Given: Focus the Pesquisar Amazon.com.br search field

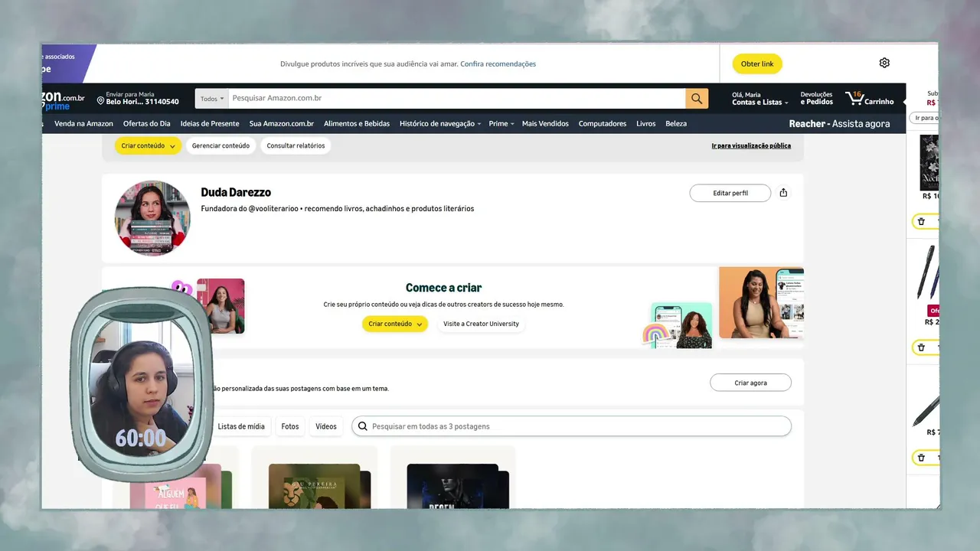Looking at the screenshot, I should click(456, 99).
